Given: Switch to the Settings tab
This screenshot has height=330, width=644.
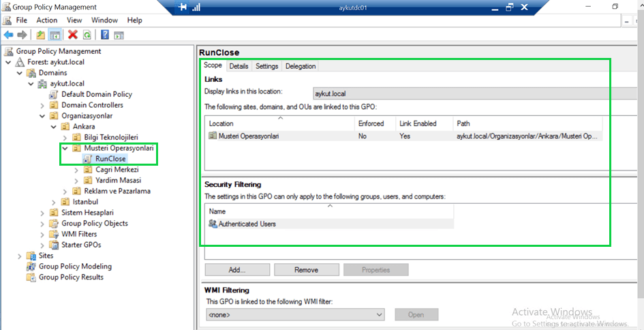Looking at the screenshot, I should click(266, 66).
